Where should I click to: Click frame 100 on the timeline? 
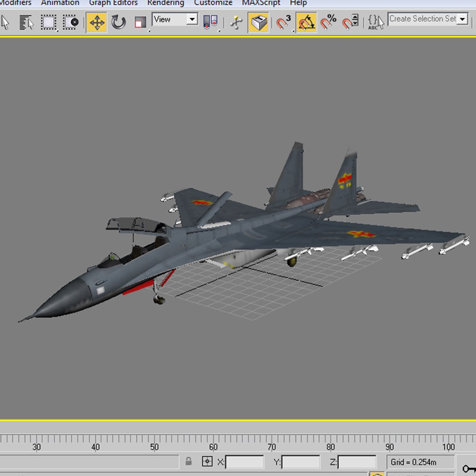[x=448, y=447]
